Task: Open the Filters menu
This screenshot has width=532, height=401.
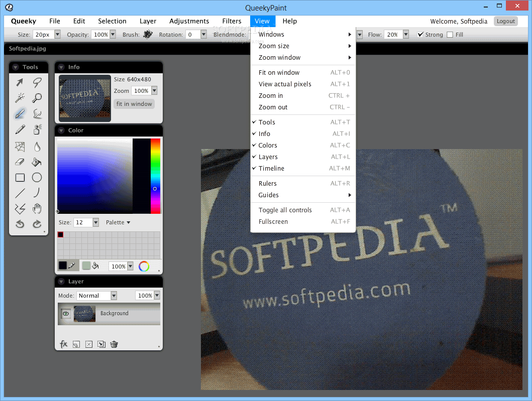Action: coord(232,21)
